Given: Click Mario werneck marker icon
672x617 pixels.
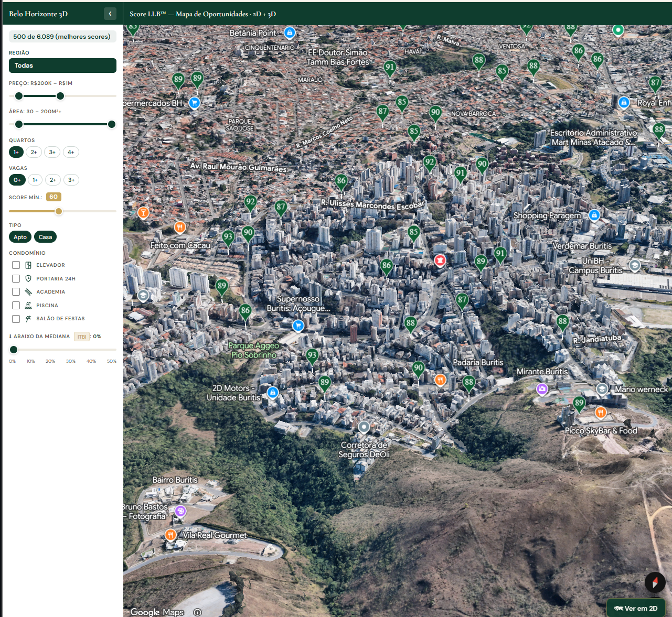Looking at the screenshot, I should point(602,389).
